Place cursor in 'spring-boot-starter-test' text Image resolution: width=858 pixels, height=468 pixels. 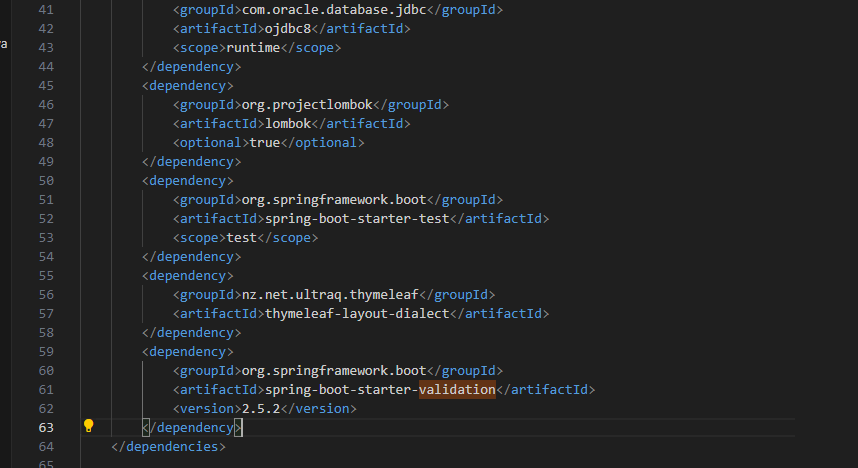click(x=357, y=219)
